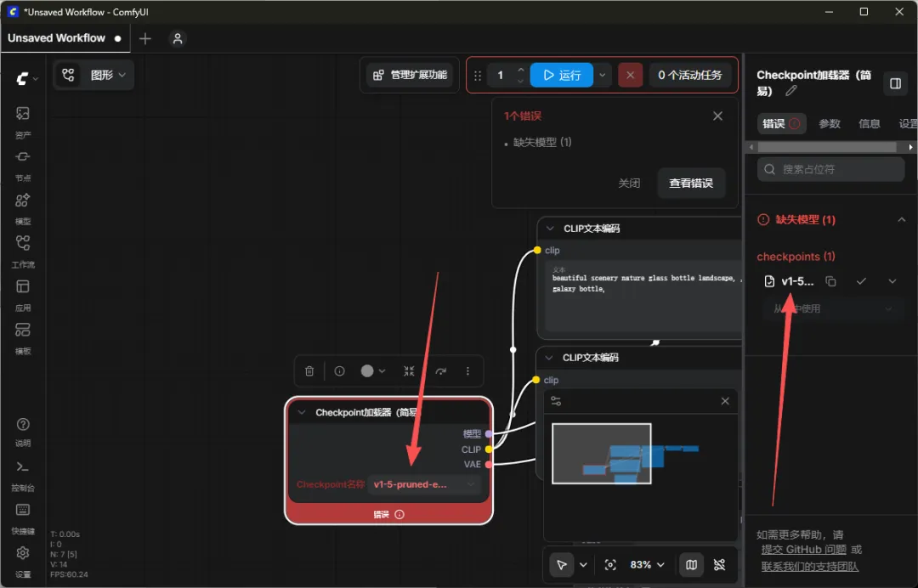918x588 pixels.
Task: Click the positive prompt text box with beautiful scenery
Action: click(x=643, y=296)
